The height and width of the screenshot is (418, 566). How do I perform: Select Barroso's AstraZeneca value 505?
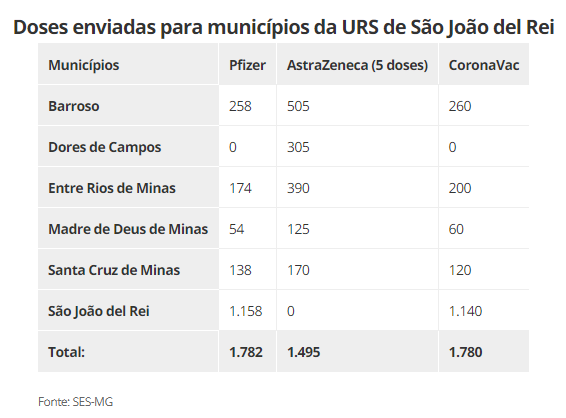[x=298, y=106]
